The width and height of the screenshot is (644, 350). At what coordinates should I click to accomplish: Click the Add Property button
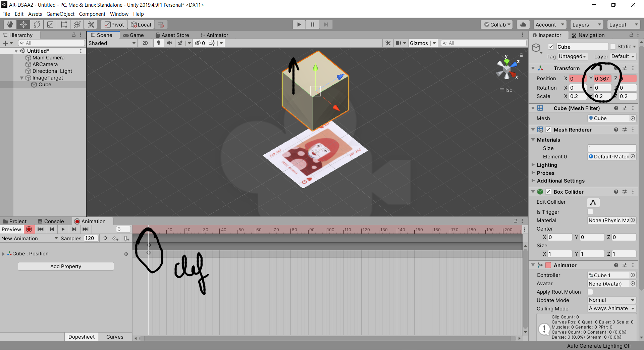66,266
